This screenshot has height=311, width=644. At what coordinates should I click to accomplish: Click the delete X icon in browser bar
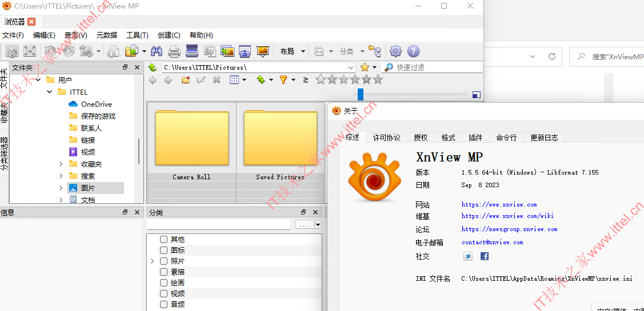point(217,80)
